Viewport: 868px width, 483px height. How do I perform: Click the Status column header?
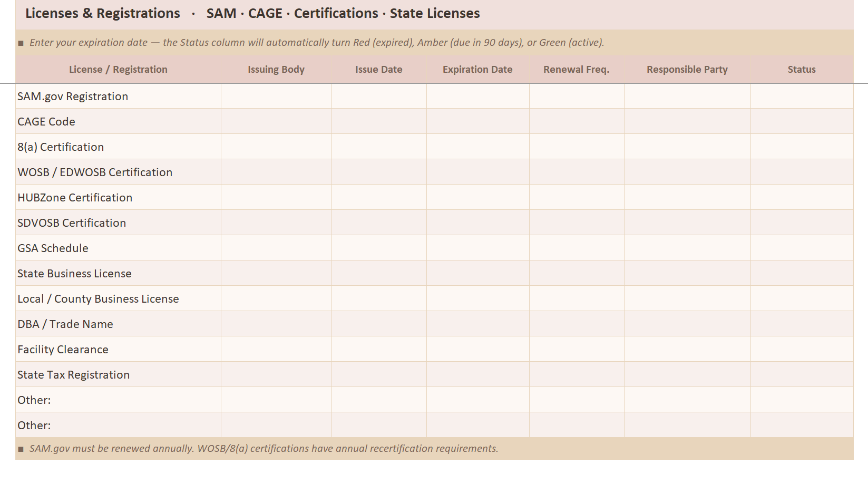[x=801, y=69]
